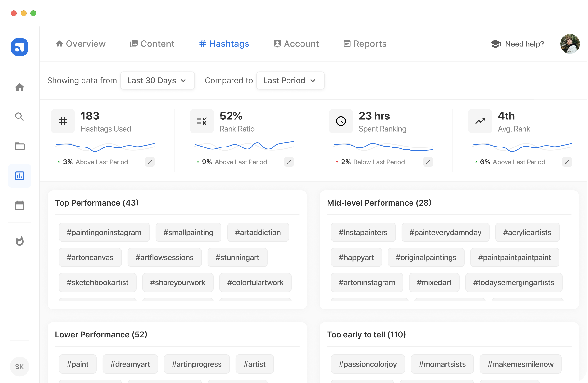Select the #stunningart hashtag chip
This screenshot has width=588, height=383.
(x=237, y=257)
